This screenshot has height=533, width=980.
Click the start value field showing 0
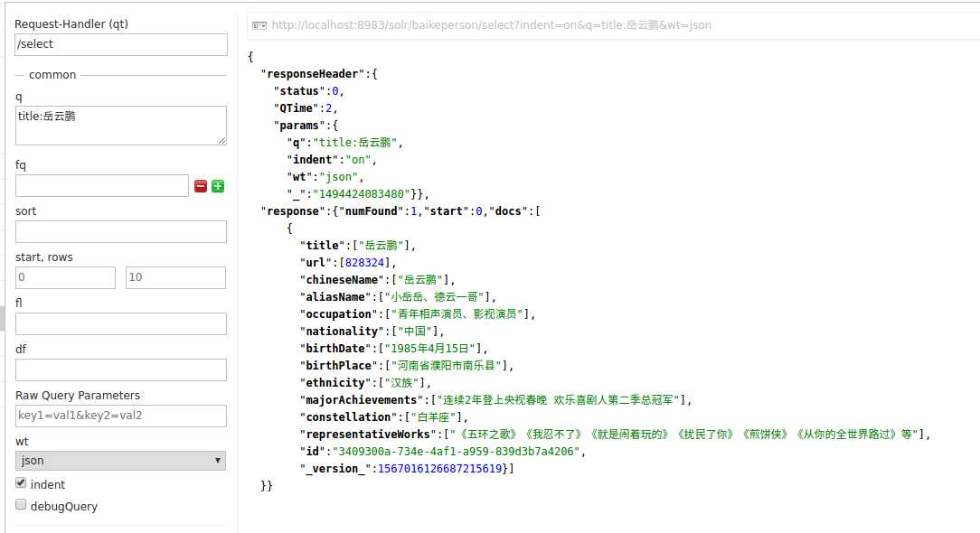coord(66,277)
